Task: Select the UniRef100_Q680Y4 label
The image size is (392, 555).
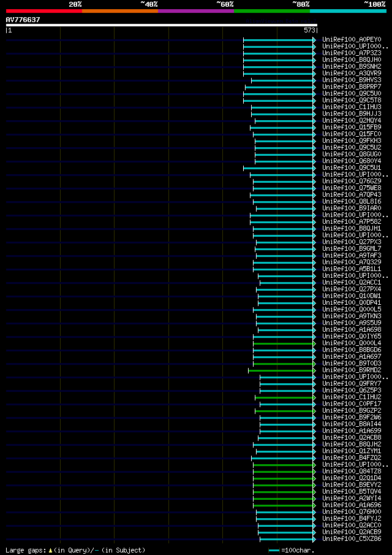Action: coord(352,161)
